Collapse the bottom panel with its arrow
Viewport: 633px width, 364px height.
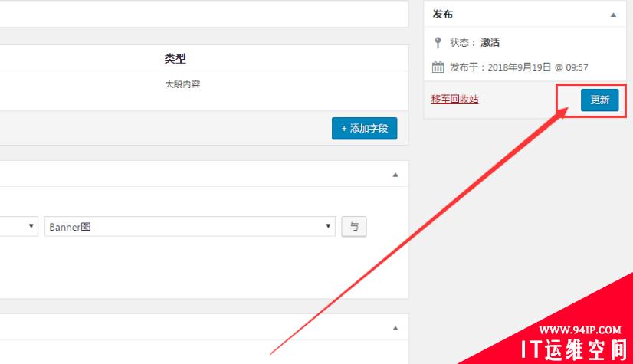(395, 328)
